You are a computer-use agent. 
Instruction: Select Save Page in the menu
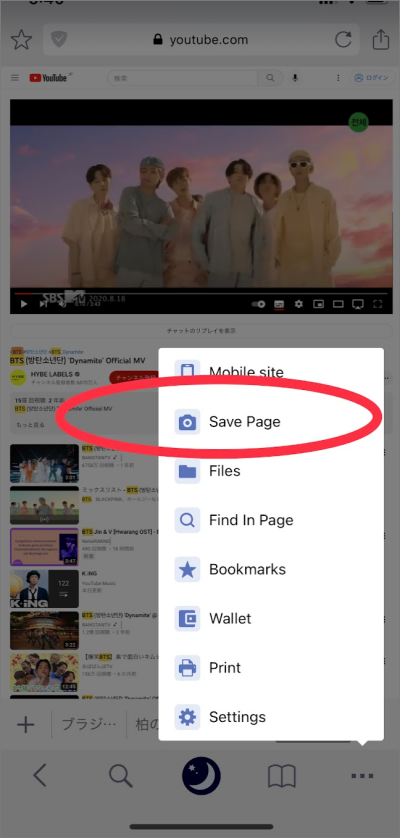271,422
